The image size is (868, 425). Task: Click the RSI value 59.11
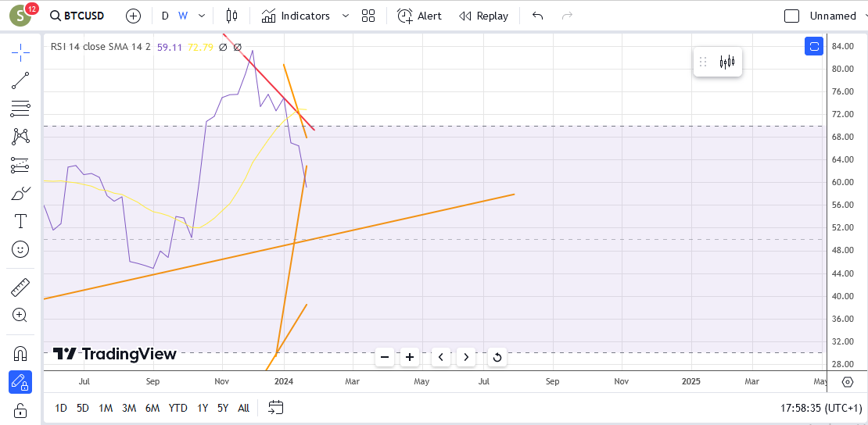pyautogui.click(x=170, y=47)
